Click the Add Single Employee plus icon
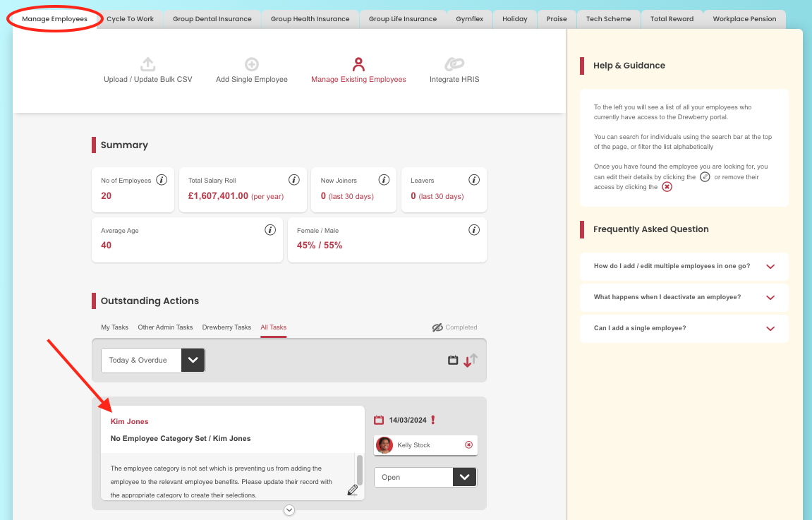 click(251, 64)
